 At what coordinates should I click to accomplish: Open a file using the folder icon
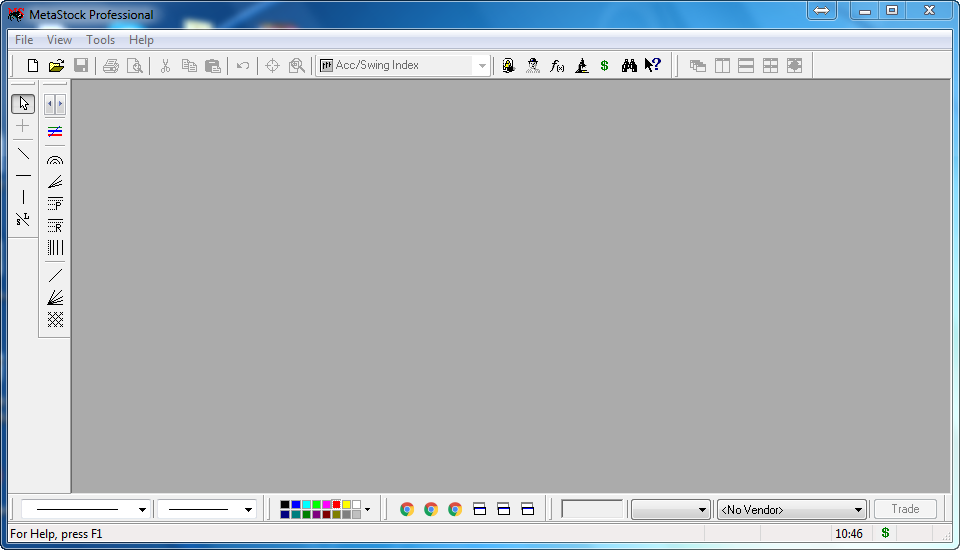pyautogui.click(x=56, y=66)
